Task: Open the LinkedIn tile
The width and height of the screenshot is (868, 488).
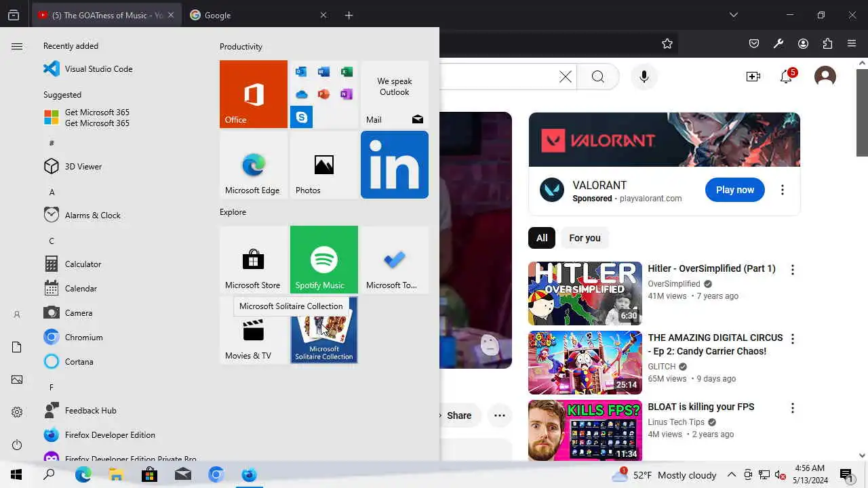Action: [395, 165]
